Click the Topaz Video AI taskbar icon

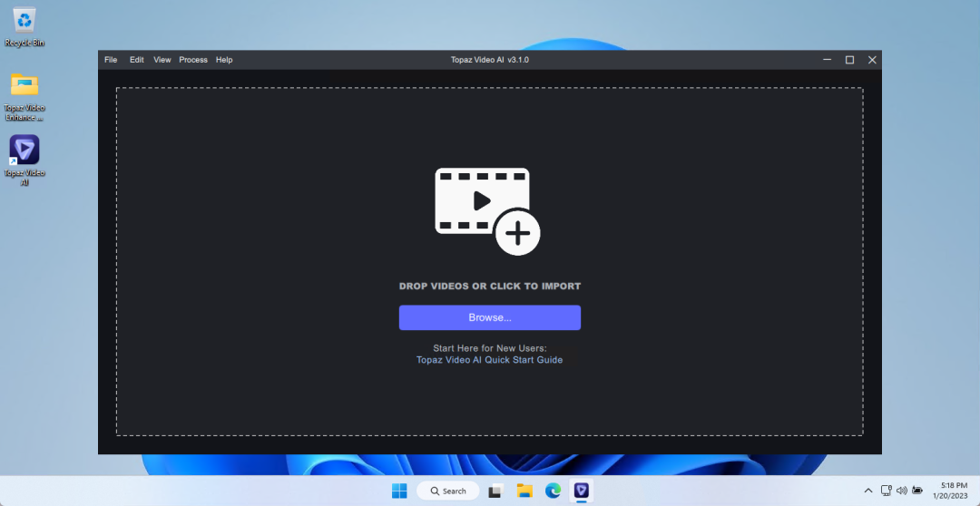(582, 491)
